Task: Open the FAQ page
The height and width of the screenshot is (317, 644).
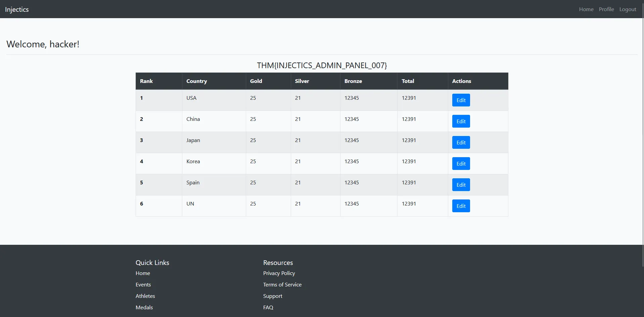Action: [x=268, y=307]
